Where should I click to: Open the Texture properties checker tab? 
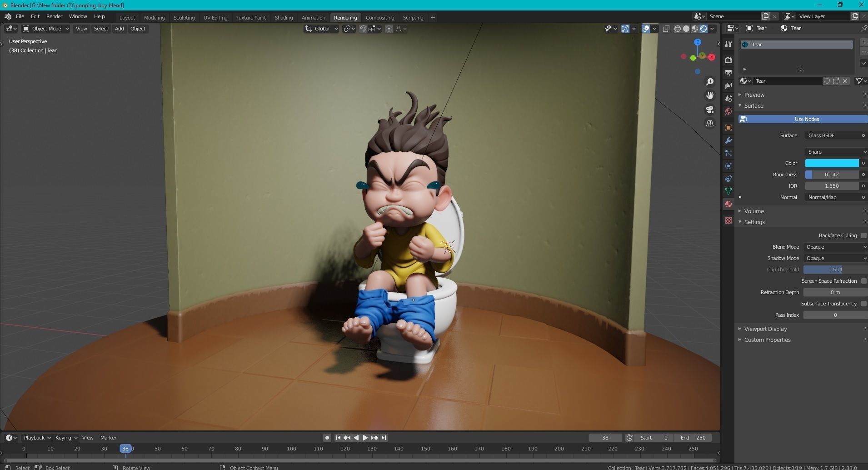click(x=728, y=220)
